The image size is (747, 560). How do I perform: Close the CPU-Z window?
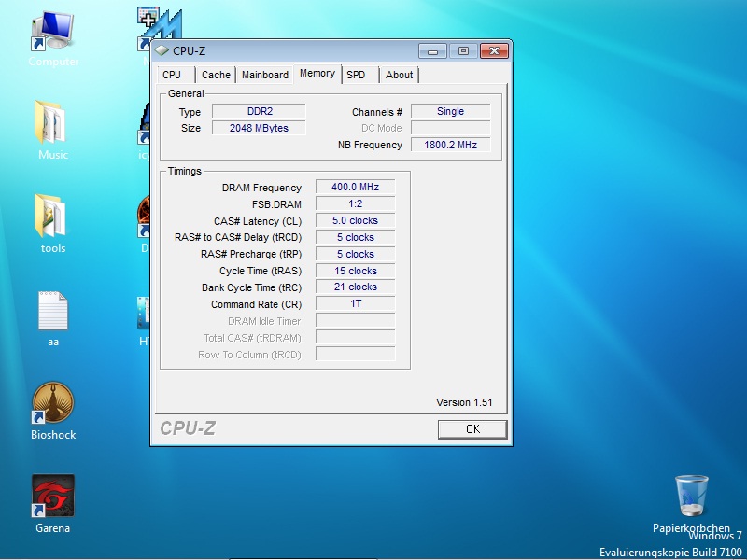point(494,50)
